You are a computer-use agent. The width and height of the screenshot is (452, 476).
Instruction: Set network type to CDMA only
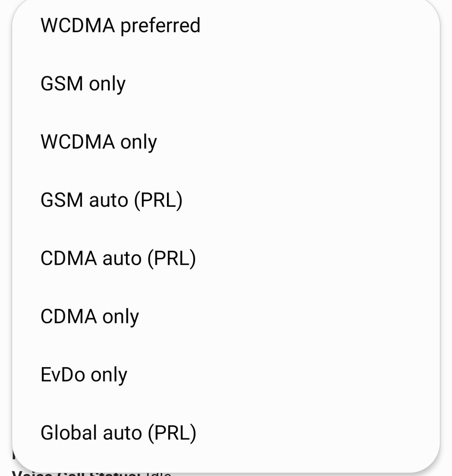click(x=226, y=316)
